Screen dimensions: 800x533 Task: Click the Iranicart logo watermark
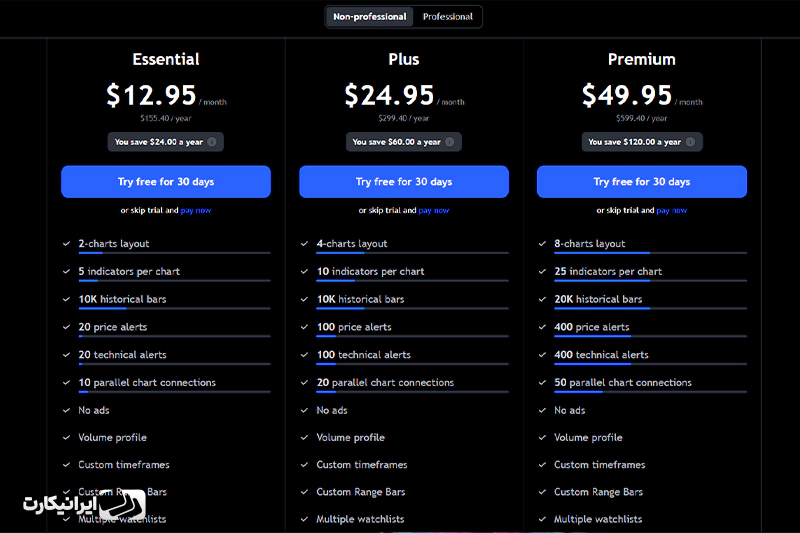(84, 504)
